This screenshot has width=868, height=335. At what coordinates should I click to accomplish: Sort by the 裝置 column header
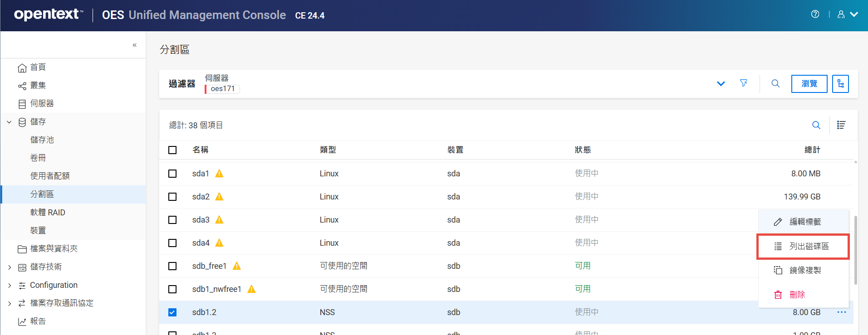pos(455,150)
